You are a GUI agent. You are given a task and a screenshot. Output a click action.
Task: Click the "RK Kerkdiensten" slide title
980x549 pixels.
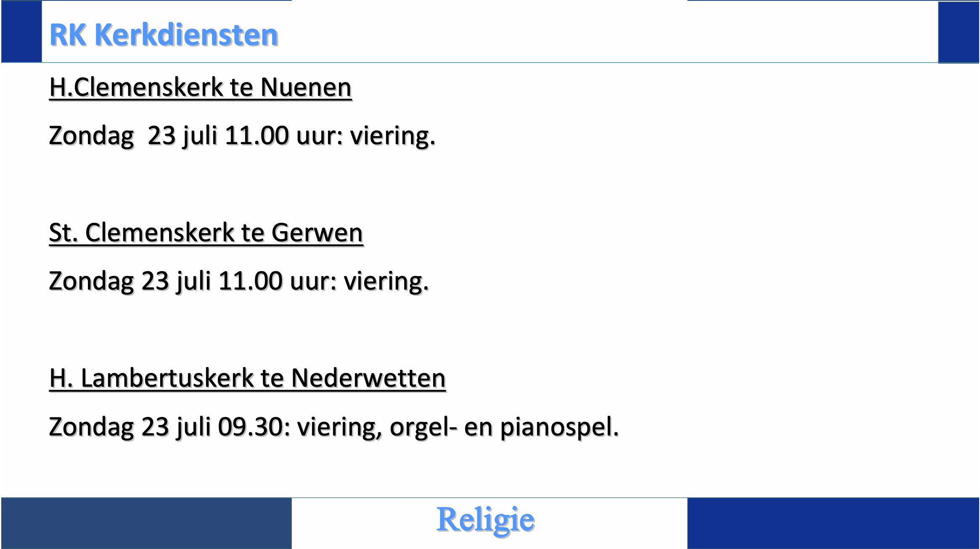[x=164, y=34]
